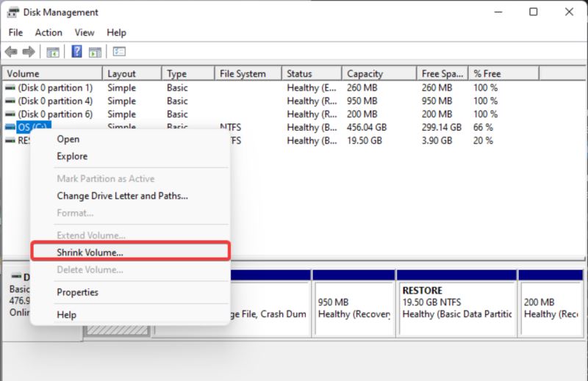Screen dimensions: 588x381
Task: Open the View menu
Action: pos(85,32)
